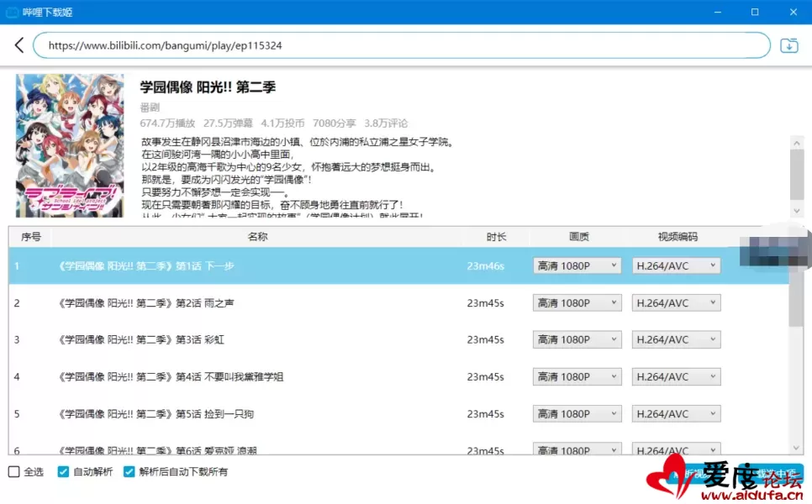The width and height of the screenshot is (812, 504).
Task: Uncheck 解析后自动下载所有
Action: click(129, 471)
